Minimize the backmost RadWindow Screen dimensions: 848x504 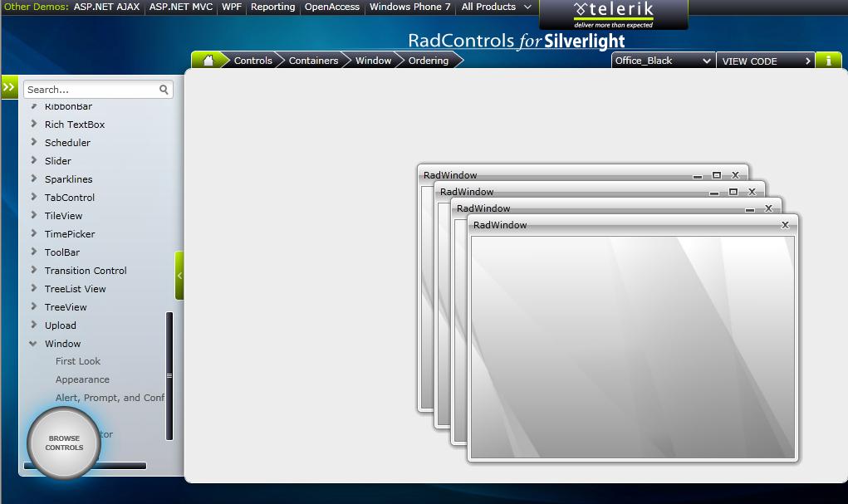tap(697, 176)
